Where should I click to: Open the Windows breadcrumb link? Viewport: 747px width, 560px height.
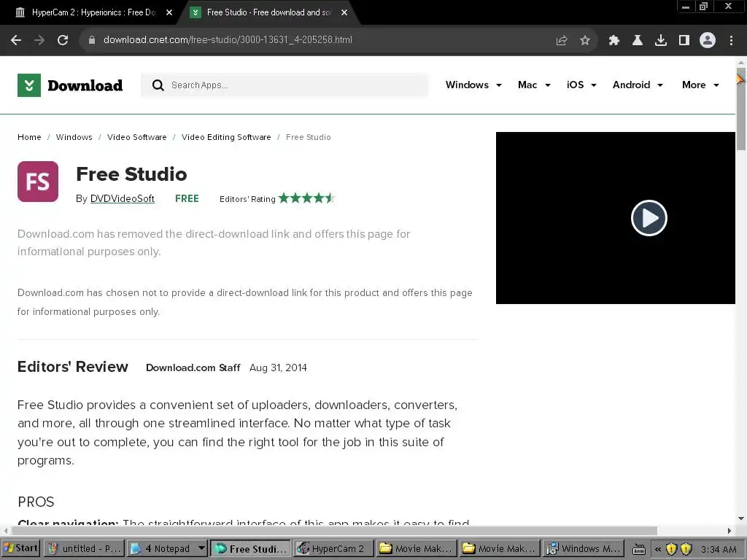74,137
